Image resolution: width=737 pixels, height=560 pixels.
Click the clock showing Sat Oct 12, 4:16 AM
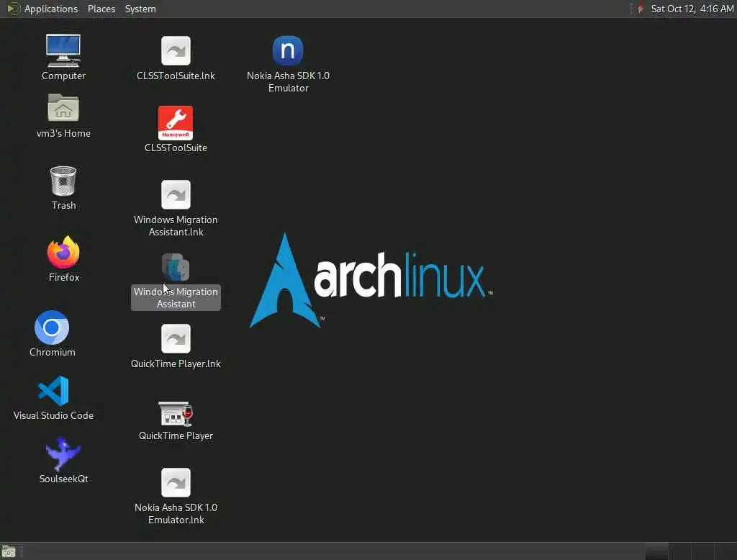pyautogui.click(x=692, y=9)
